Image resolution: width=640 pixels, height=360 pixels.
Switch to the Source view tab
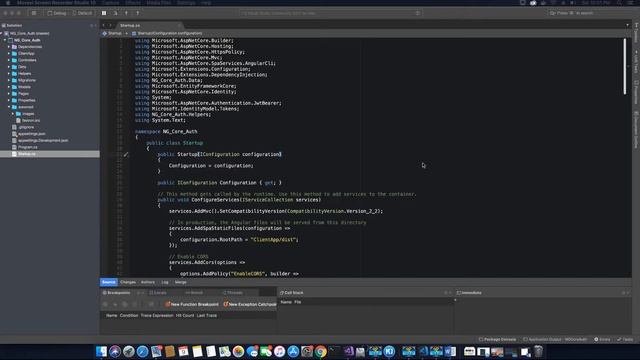109,282
